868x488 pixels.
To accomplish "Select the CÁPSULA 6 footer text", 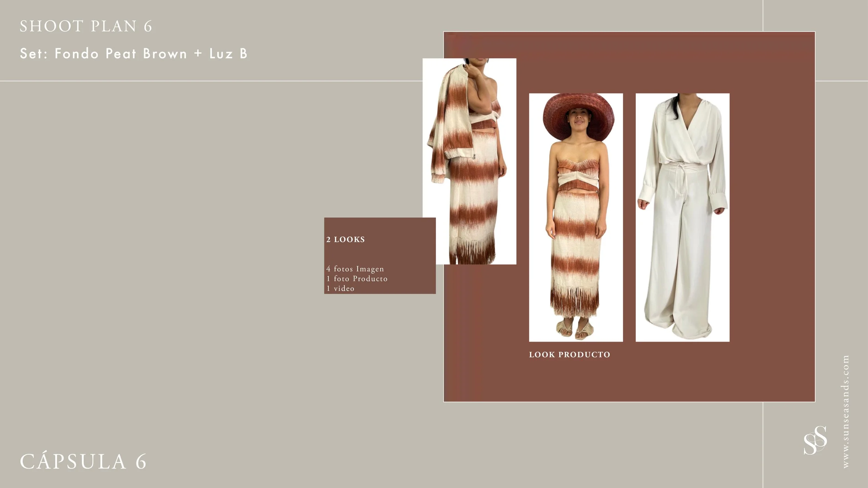I will coord(83,462).
